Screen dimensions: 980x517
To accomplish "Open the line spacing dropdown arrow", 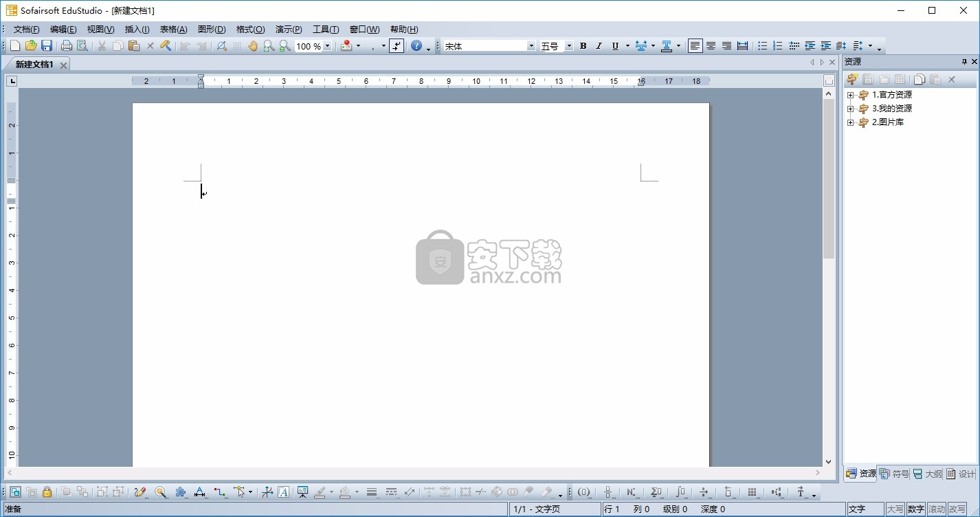I will coord(870,46).
